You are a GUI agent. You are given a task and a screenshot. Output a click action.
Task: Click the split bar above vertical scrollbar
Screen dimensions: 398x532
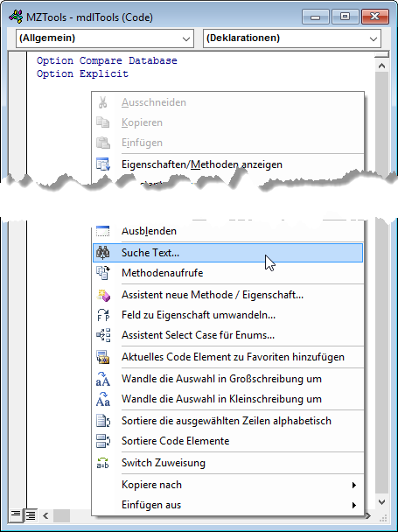click(x=381, y=54)
